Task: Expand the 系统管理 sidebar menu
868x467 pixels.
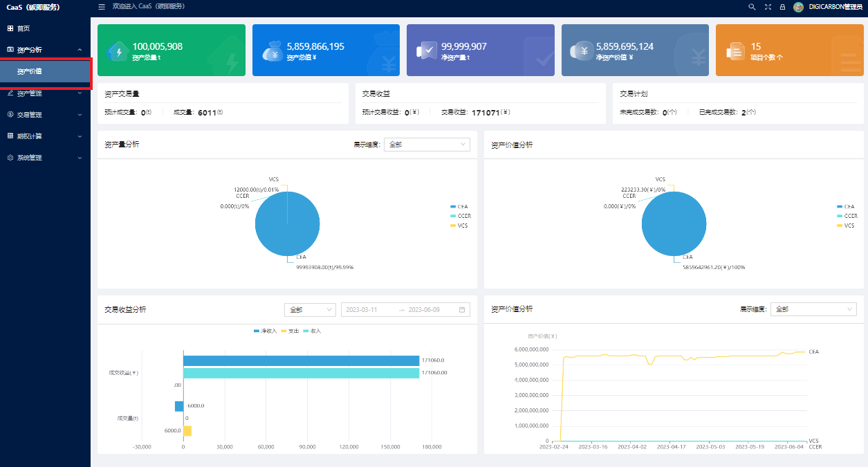Action: click(x=45, y=158)
